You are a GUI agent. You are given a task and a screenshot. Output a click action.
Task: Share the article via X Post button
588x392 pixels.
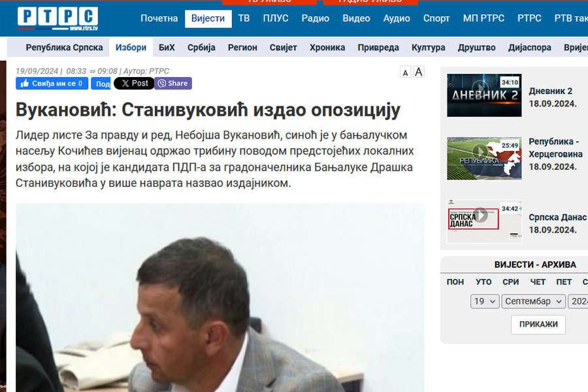[134, 83]
